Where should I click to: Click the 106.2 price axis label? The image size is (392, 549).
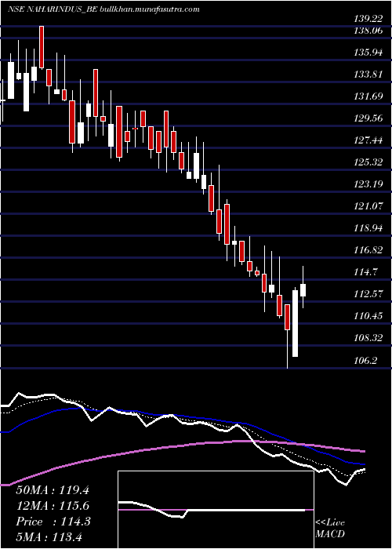coord(367,360)
